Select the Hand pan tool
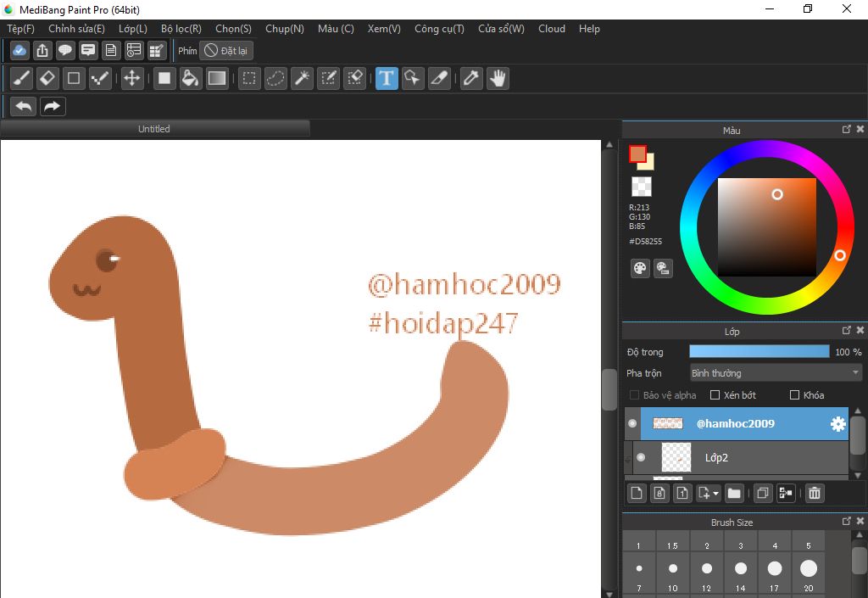The image size is (868, 598). point(498,79)
